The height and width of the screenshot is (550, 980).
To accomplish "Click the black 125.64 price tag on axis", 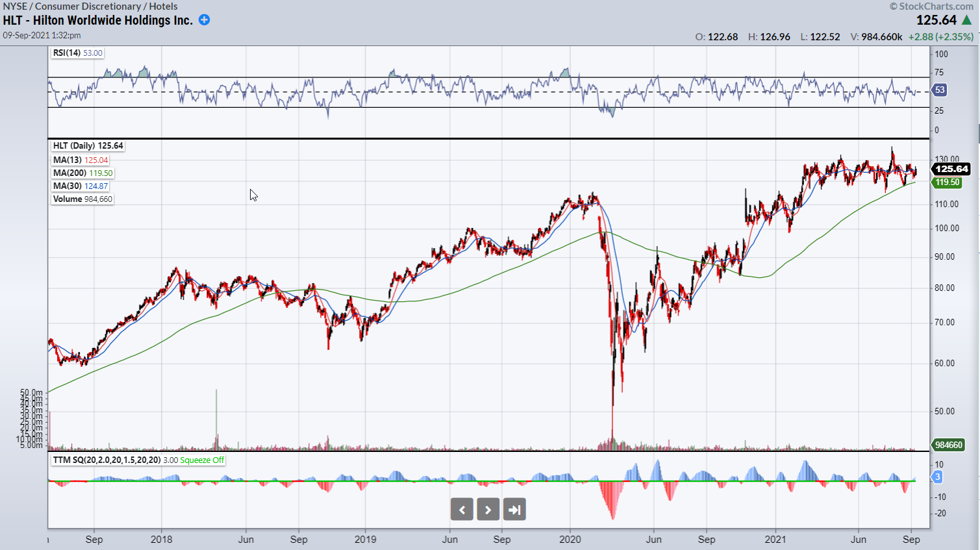I will coord(951,169).
